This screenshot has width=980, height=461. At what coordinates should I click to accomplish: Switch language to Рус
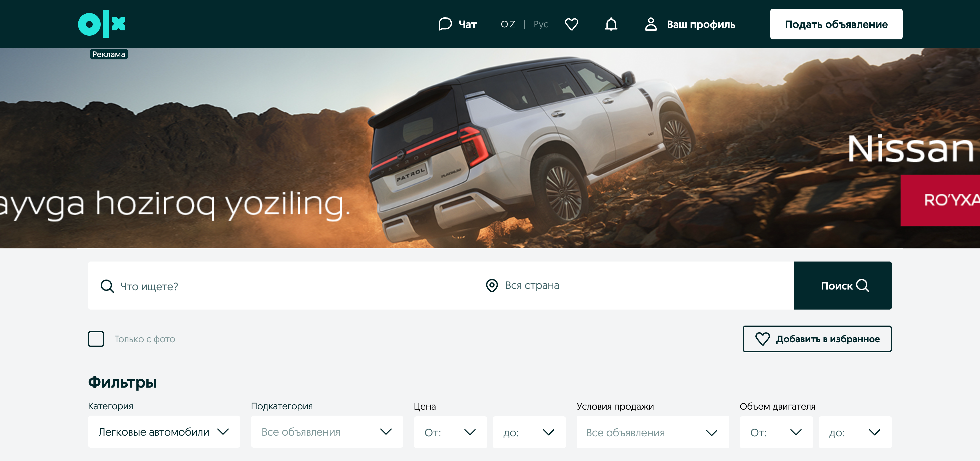pyautogui.click(x=541, y=24)
